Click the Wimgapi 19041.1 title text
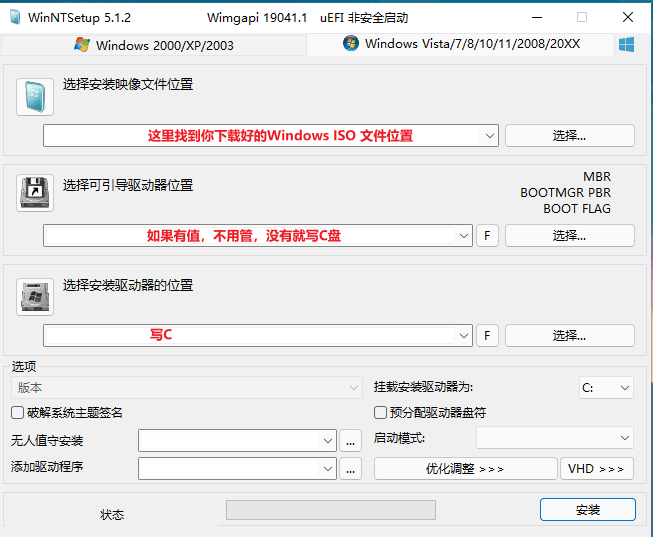The height and width of the screenshot is (537, 653). pos(257,18)
